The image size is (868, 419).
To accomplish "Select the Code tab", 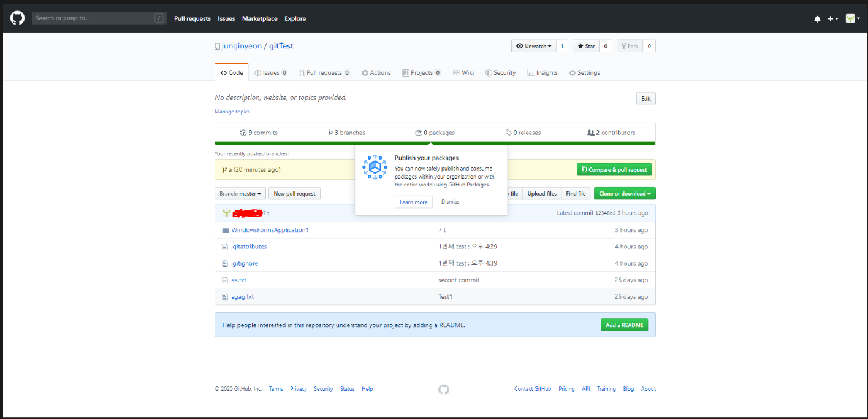I will tap(232, 73).
